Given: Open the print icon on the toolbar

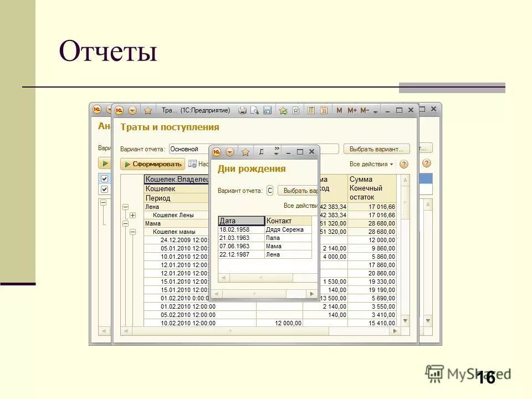Looking at the screenshot, I should (x=242, y=110).
